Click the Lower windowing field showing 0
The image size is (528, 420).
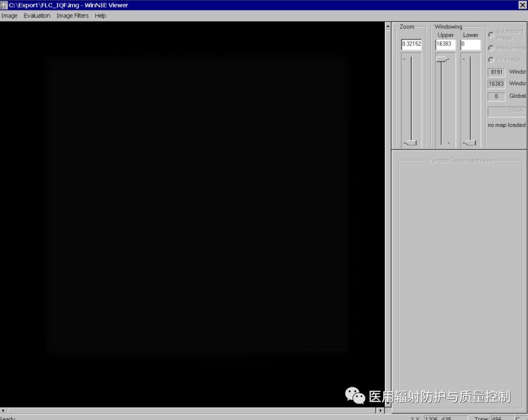470,44
